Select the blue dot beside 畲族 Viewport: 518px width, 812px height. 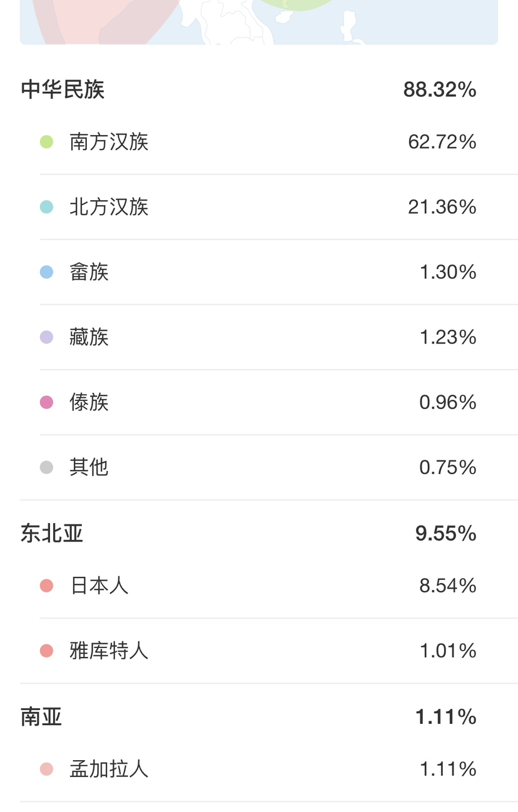point(46,272)
